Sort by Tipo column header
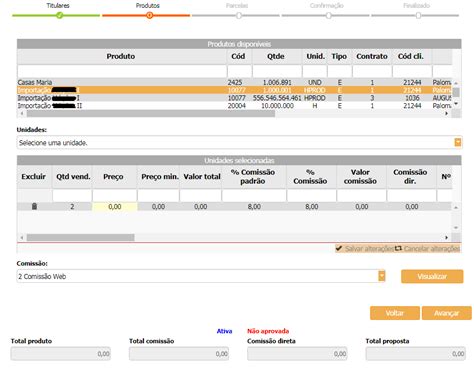Viewport: 474px width, 371px height. (339, 56)
